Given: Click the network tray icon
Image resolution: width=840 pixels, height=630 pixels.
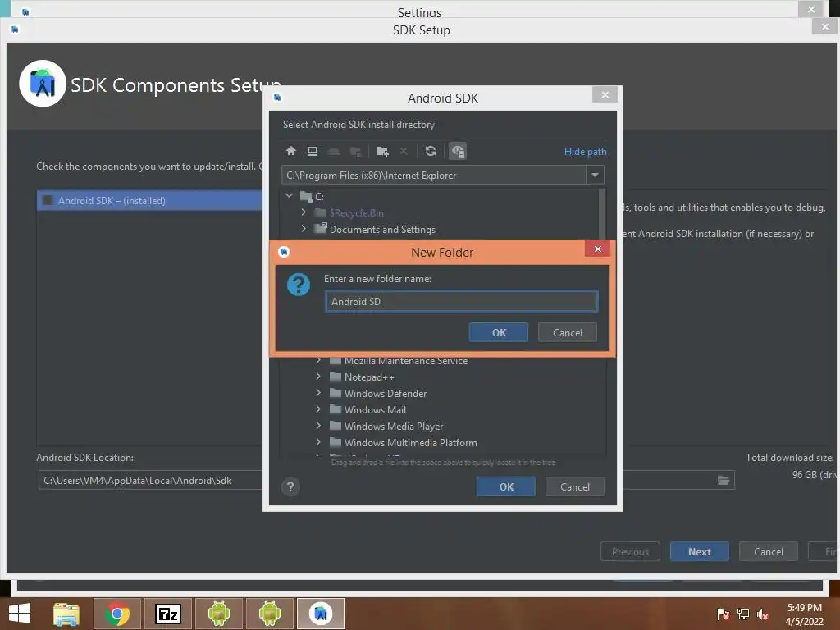Looking at the screenshot, I should click(743, 614).
